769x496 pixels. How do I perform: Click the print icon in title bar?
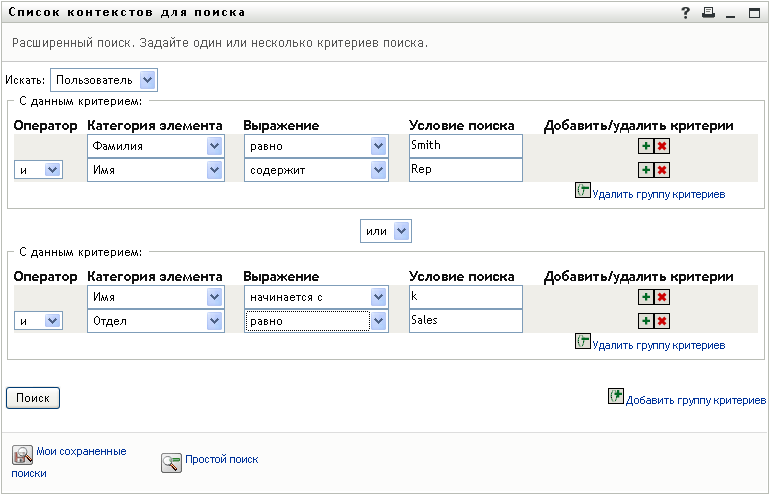708,13
